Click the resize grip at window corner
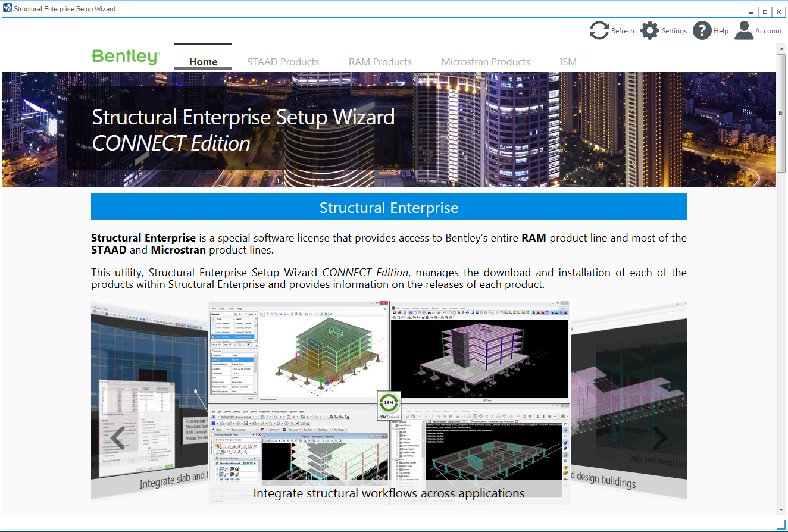The height and width of the screenshot is (532, 788). point(781,524)
